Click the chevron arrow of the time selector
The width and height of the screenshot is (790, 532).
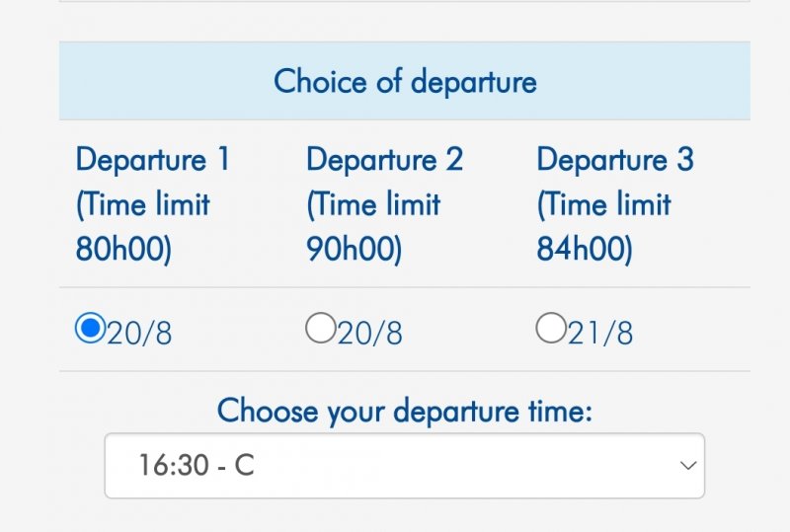[x=688, y=466]
